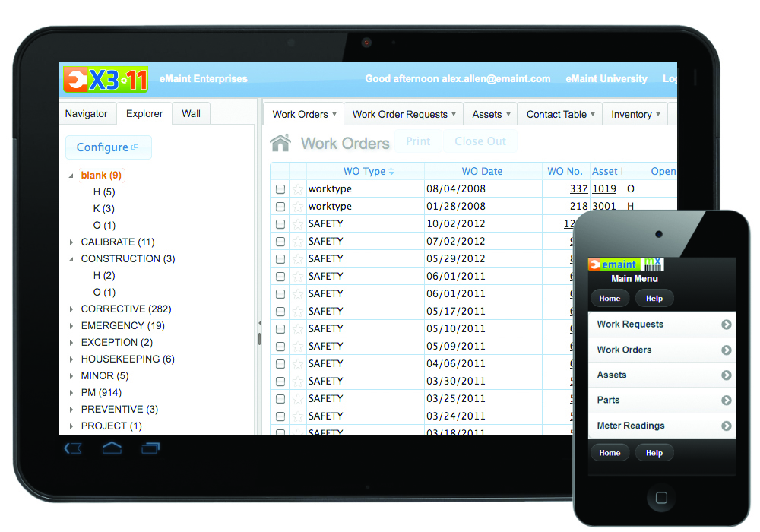This screenshot has width=760, height=532.
Task: Tap the top Home button on phone
Action: pyautogui.click(x=610, y=299)
